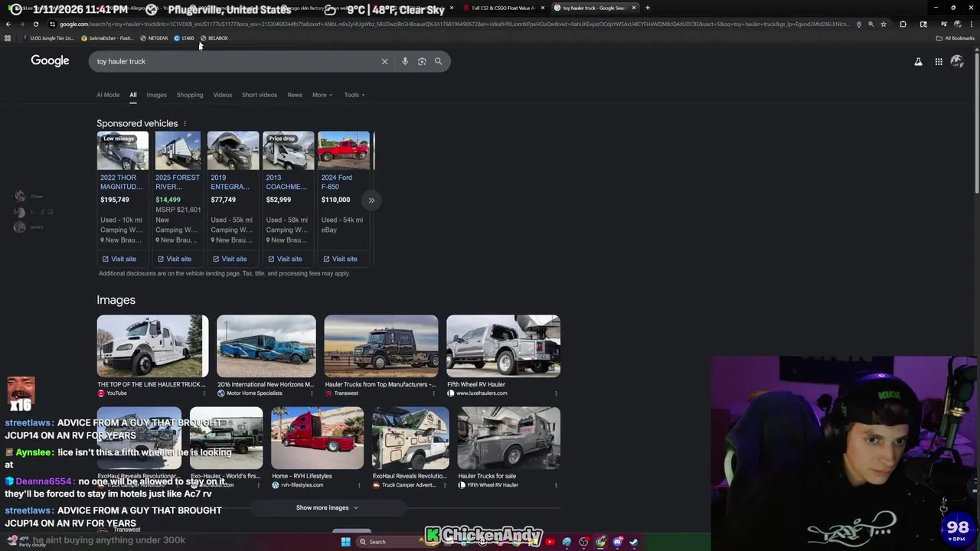
Task: Go back in browser history
Action: 8,24
